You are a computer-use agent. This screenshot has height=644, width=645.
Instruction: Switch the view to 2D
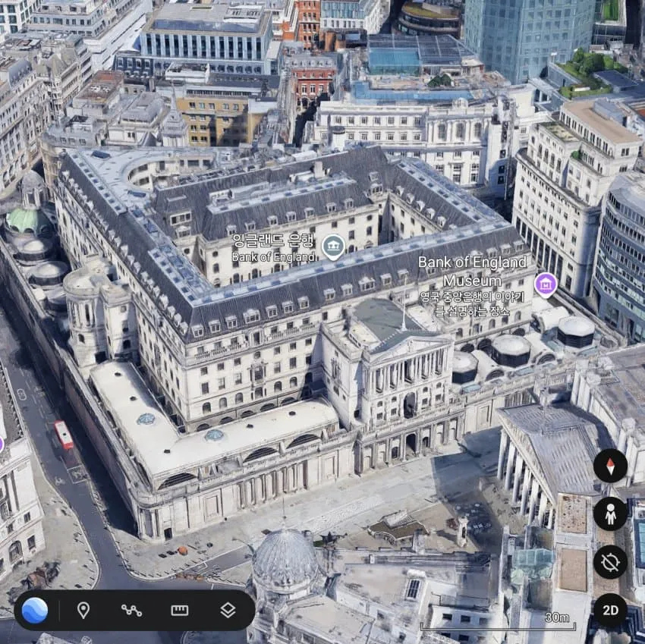[610, 611]
